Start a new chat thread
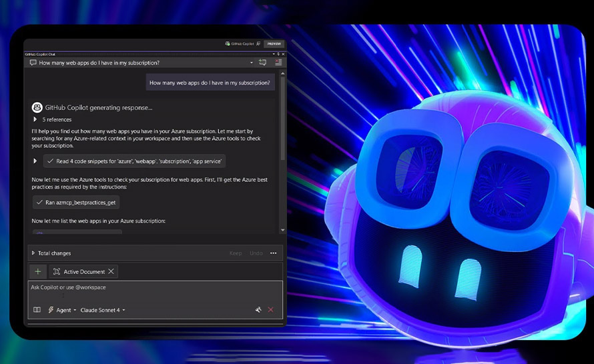The width and height of the screenshot is (594, 364). [262, 63]
